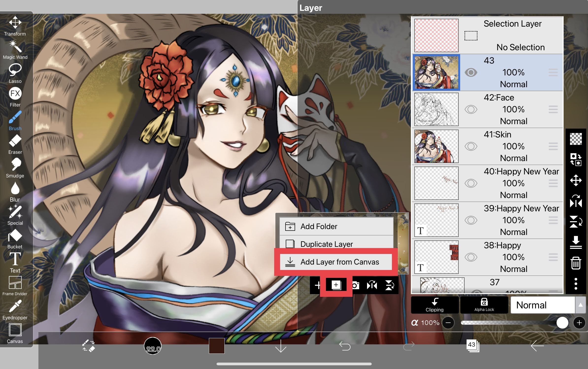Delete the current layer with the trash icon
Viewport: 588px width, 369px height.
(x=576, y=263)
